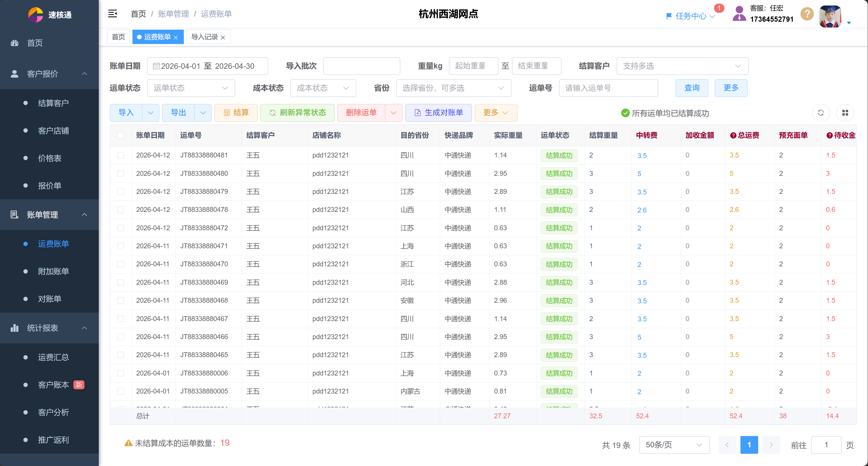Open the 成本状态 dropdown
This screenshot has width=868, height=466.
click(323, 88)
